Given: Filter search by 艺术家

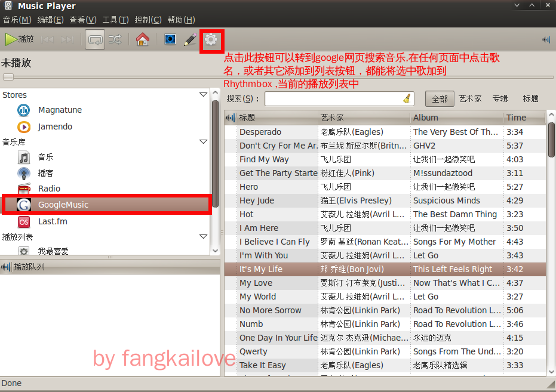Looking at the screenshot, I should (x=470, y=99).
